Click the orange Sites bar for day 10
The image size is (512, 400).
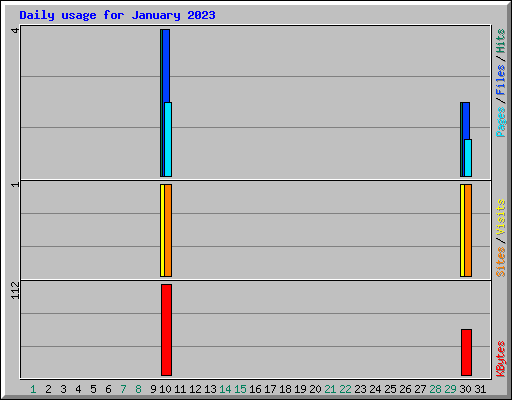click(x=168, y=230)
